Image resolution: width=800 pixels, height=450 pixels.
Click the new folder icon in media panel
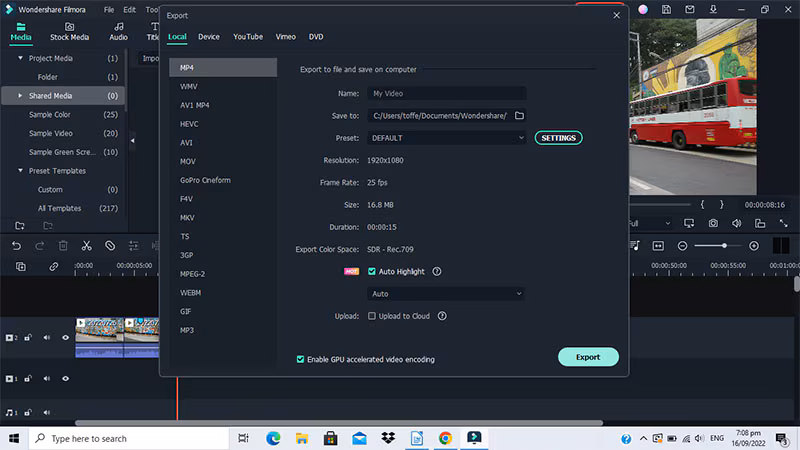pos(20,226)
